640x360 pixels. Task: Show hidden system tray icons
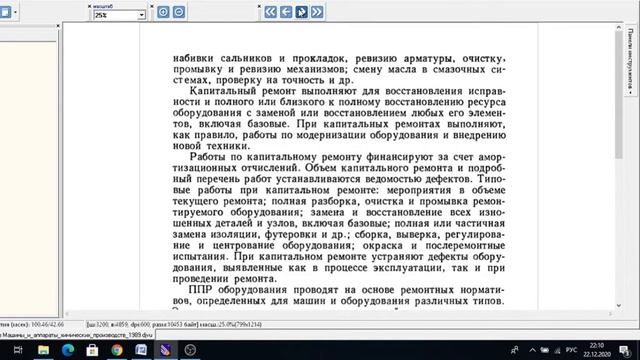click(532, 350)
